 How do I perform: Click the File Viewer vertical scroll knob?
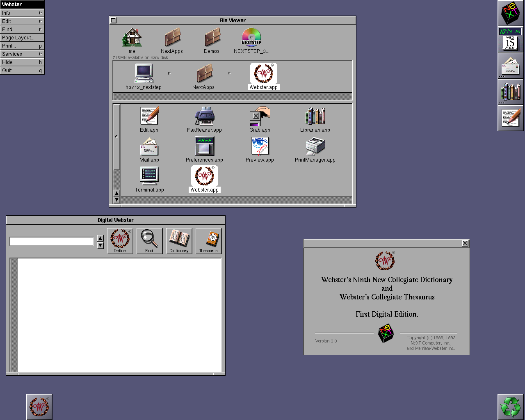click(117, 137)
